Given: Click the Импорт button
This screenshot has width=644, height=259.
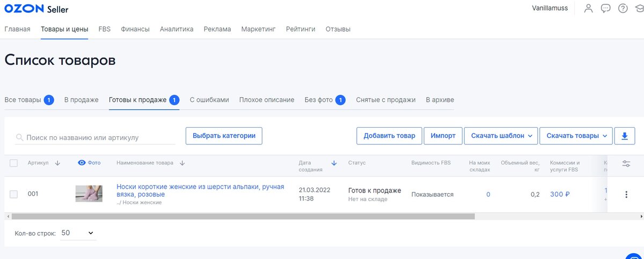Looking at the screenshot, I should 443,136.
